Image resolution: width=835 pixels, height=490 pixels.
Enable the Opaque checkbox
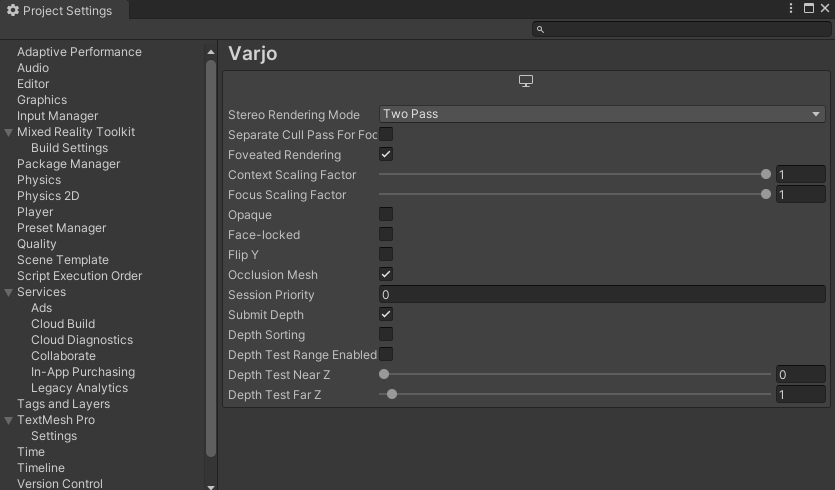[x=386, y=214]
